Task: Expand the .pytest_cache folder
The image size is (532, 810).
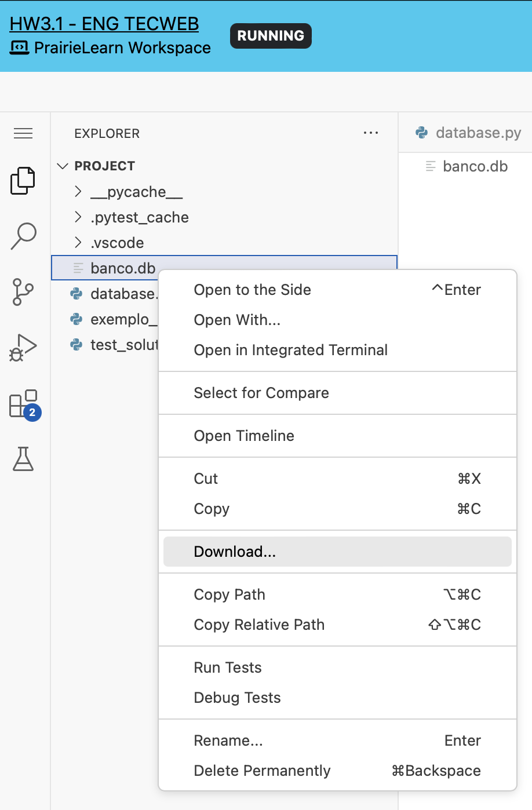Action: pyautogui.click(x=139, y=217)
